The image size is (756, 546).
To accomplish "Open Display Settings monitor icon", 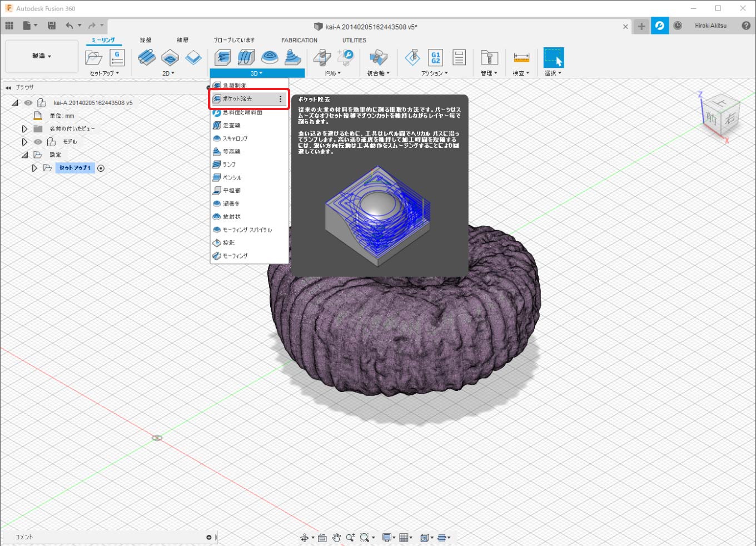I will (x=386, y=537).
